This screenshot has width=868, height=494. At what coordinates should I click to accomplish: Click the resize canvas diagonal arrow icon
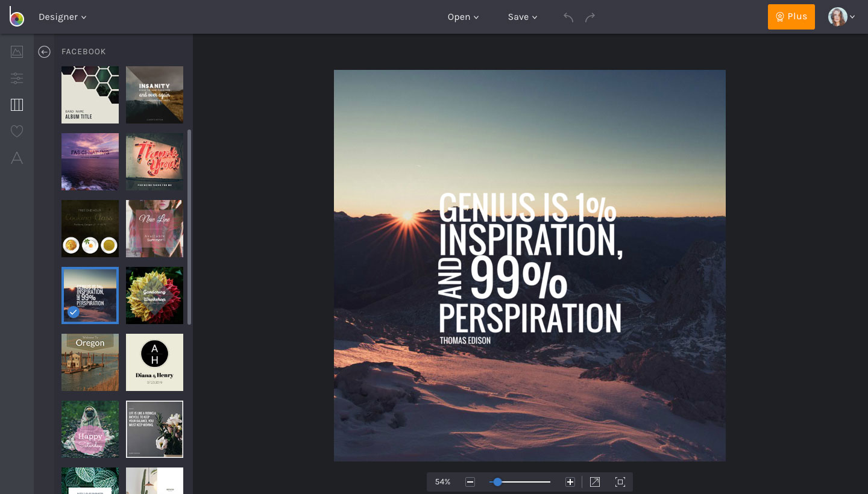(x=595, y=482)
